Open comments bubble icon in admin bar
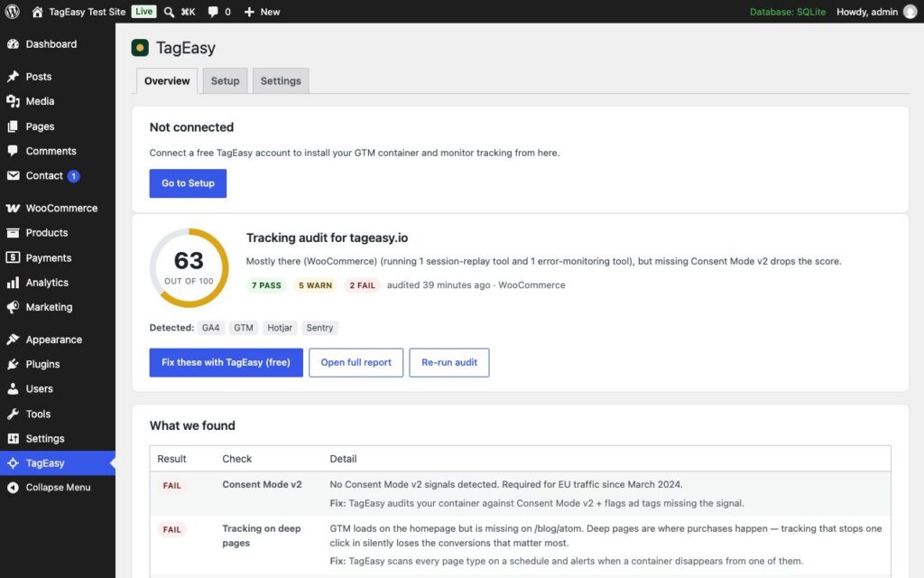The image size is (924, 578). 213,12
